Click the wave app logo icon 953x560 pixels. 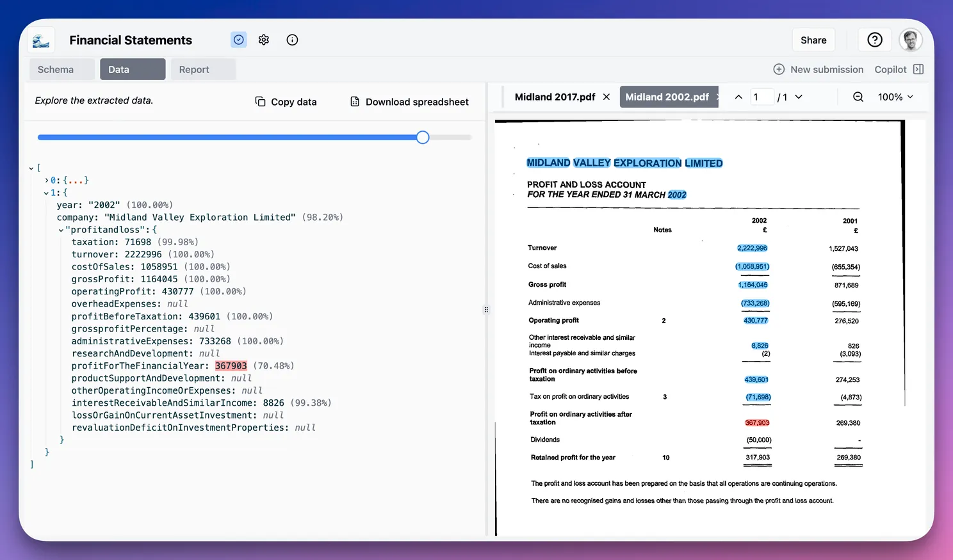tap(41, 40)
